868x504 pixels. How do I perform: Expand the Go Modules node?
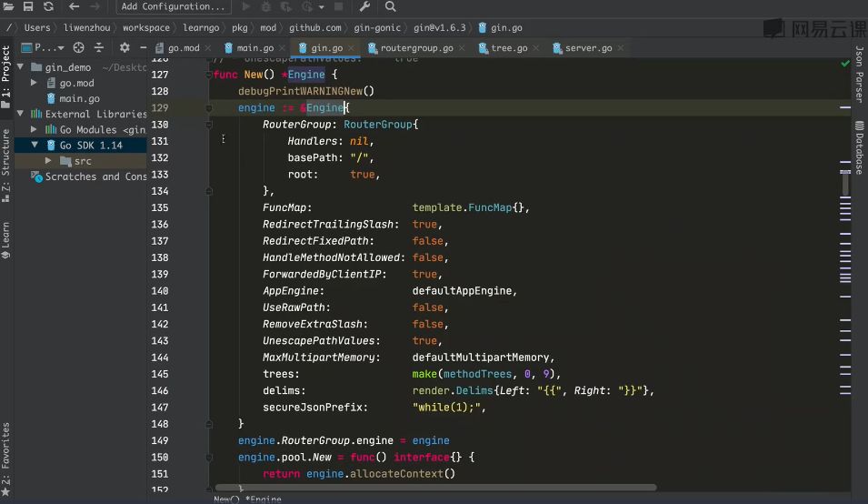coord(35,129)
